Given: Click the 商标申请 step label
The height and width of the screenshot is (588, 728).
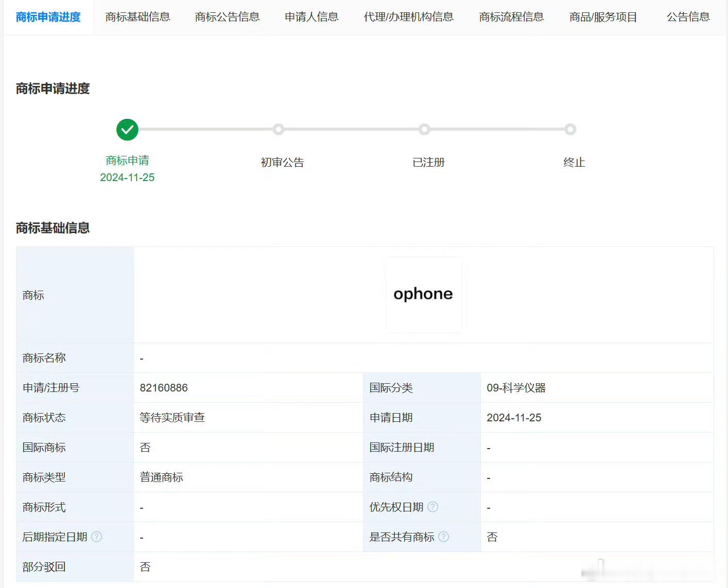Looking at the screenshot, I should [127, 161].
